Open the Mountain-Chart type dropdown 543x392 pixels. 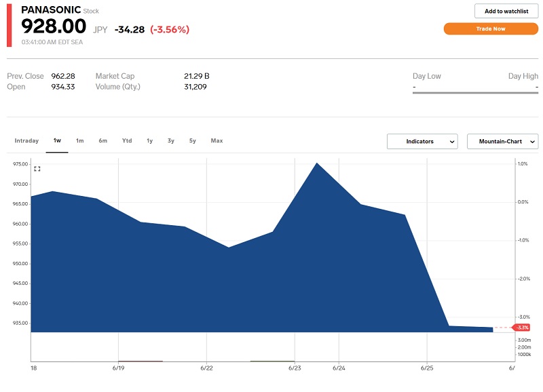(x=503, y=142)
